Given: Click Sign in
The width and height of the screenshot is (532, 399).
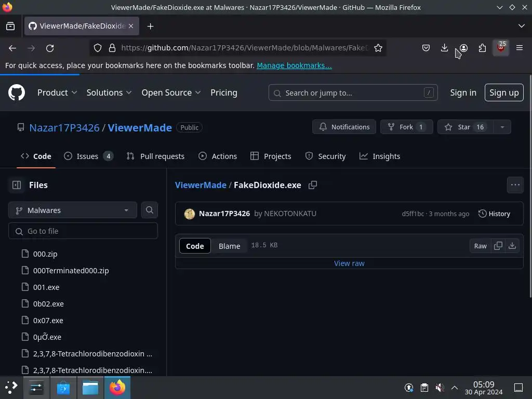Looking at the screenshot, I should pos(463,92).
